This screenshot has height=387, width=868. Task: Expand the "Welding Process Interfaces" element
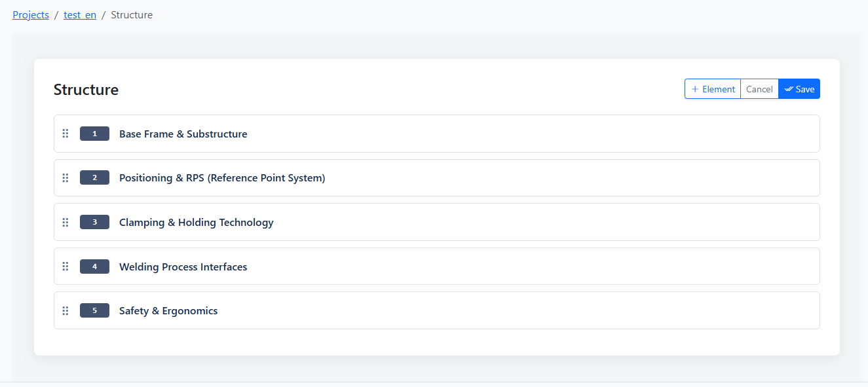[x=183, y=267]
